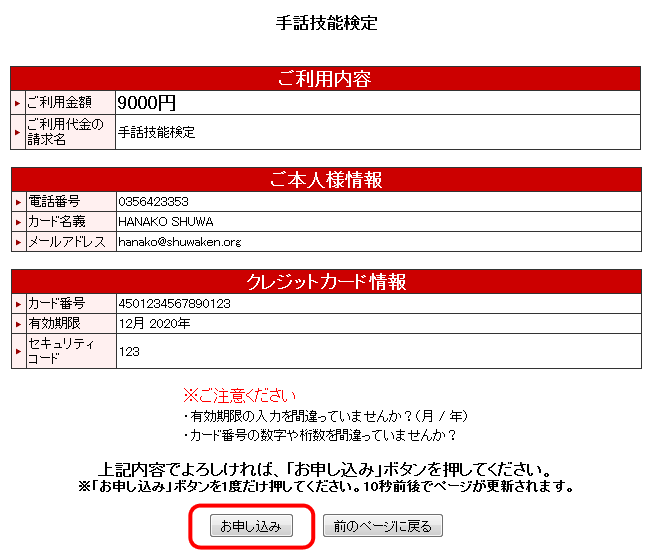Click the arrow marker beside ご利用金額
The image size is (652, 556).
17,103
